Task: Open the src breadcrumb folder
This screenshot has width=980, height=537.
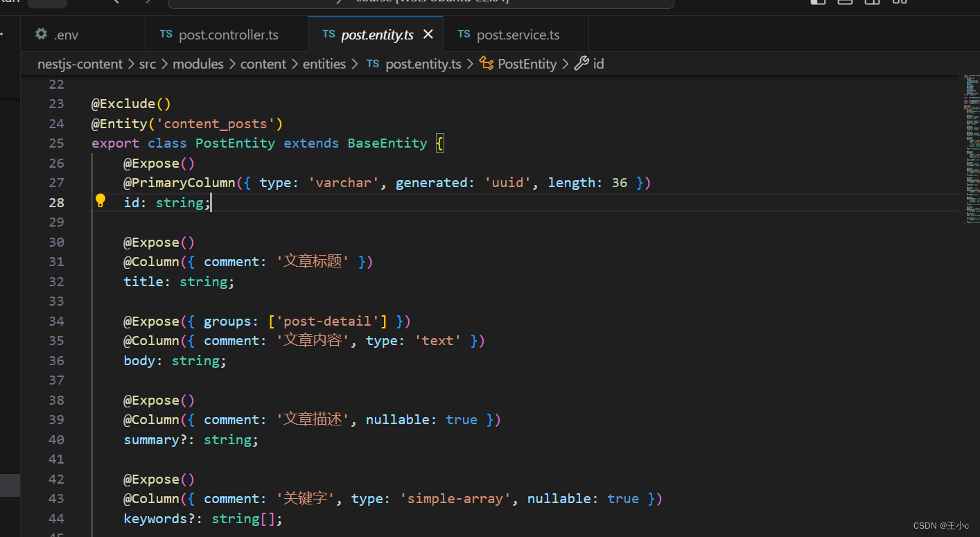Action: coord(148,64)
